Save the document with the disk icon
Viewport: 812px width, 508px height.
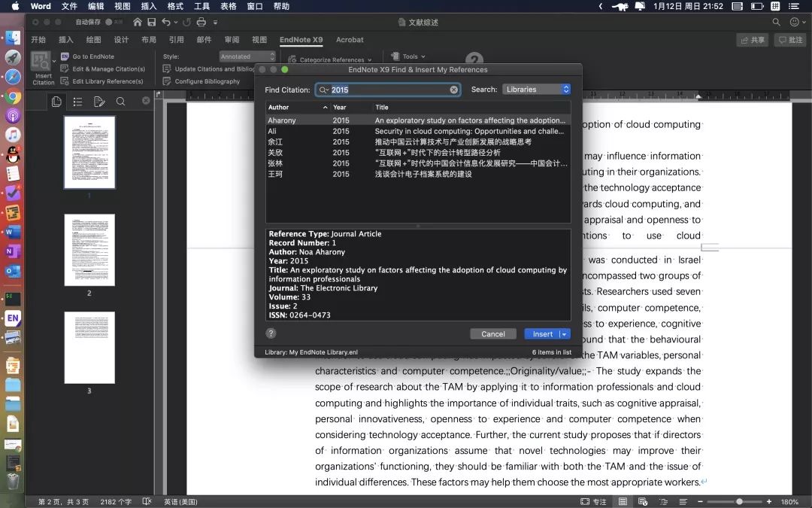152,22
